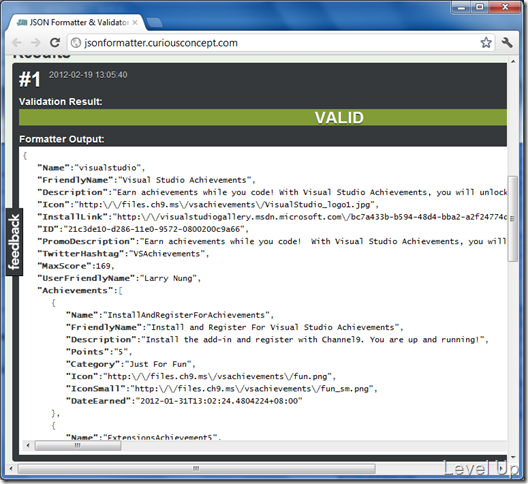Click the output scrollbar left arrow
Screen dimensions: 528x484
(28, 445)
